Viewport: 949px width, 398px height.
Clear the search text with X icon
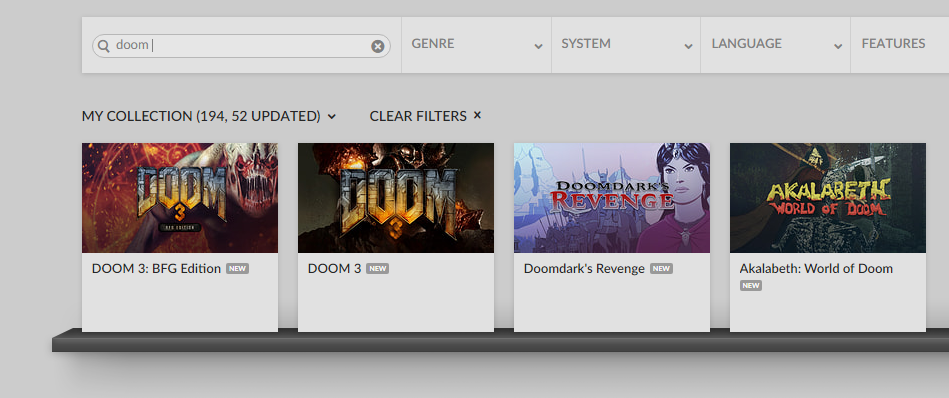click(378, 46)
